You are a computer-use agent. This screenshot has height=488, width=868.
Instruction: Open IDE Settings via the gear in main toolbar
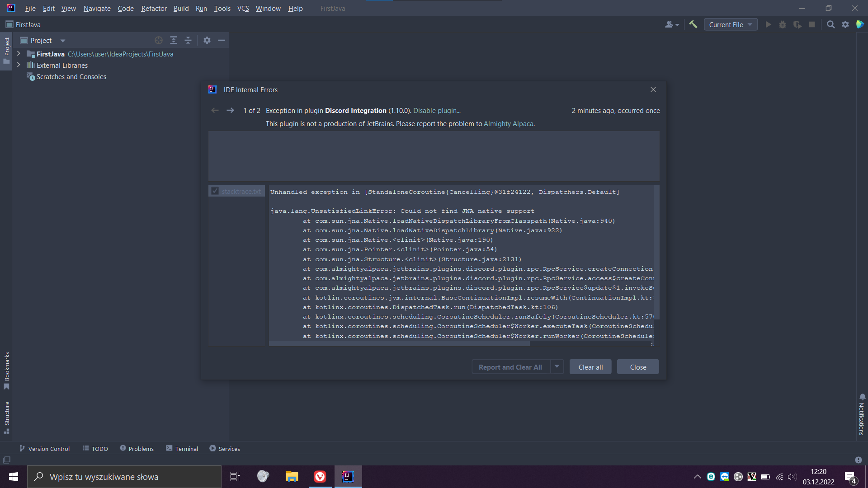(x=845, y=24)
